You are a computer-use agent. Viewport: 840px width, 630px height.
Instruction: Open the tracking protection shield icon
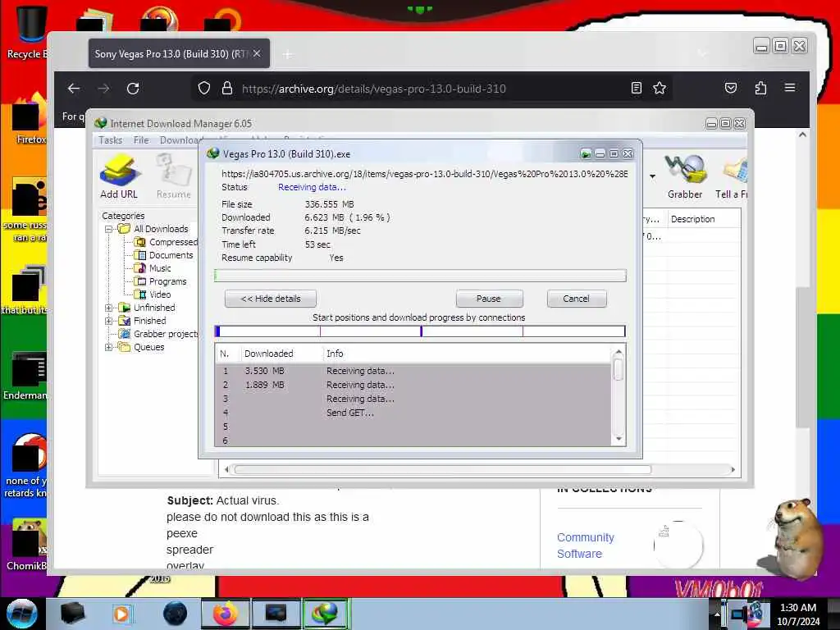pyautogui.click(x=203, y=89)
